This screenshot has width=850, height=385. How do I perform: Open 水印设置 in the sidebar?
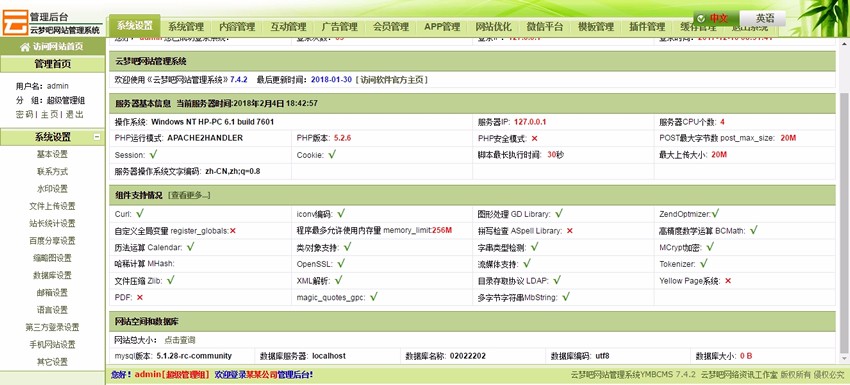(x=52, y=189)
